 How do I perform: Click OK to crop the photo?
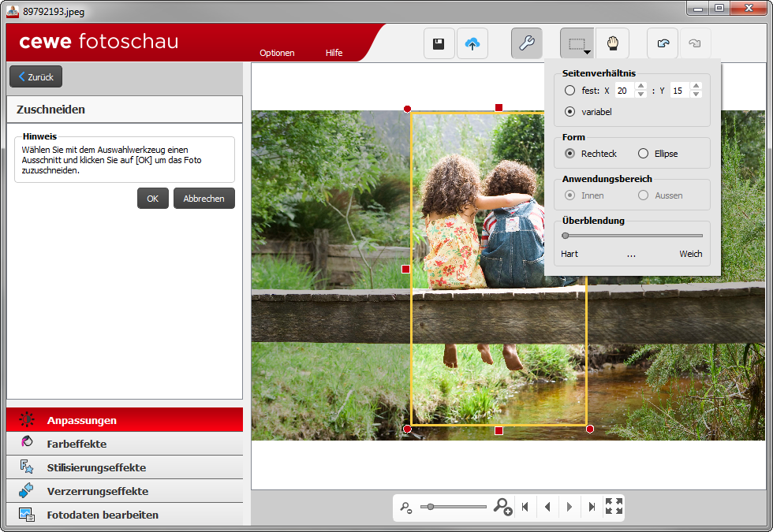[x=152, y=199]
